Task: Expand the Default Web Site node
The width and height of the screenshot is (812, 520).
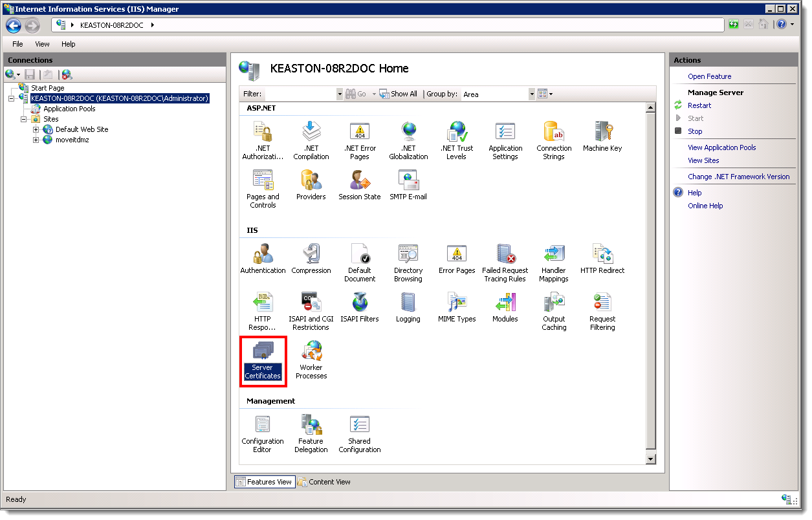Action: point(36,129)
